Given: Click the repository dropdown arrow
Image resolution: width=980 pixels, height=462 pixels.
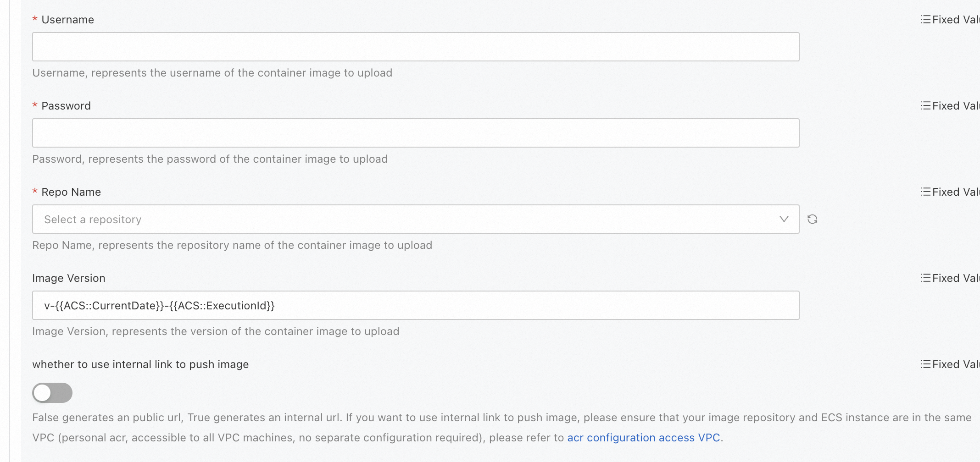Looking at the screenshot, I should pos(783,219).
